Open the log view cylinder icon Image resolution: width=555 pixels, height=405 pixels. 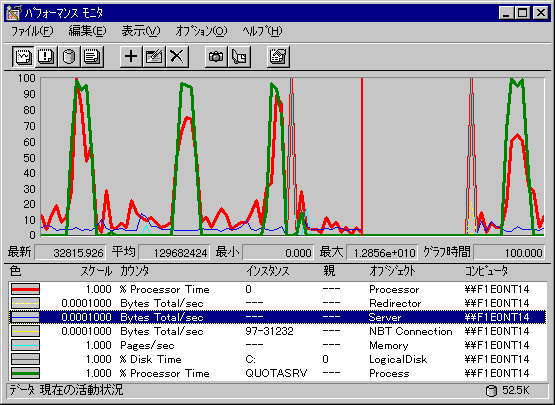pos(69,56)
